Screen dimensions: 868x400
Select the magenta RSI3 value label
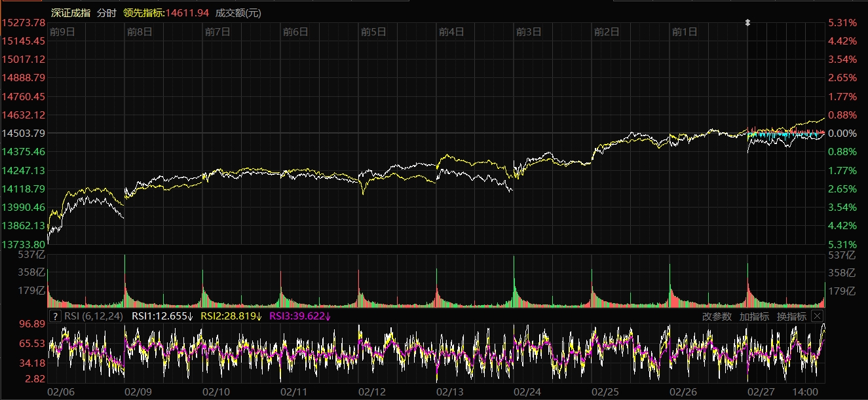point(300,316)
